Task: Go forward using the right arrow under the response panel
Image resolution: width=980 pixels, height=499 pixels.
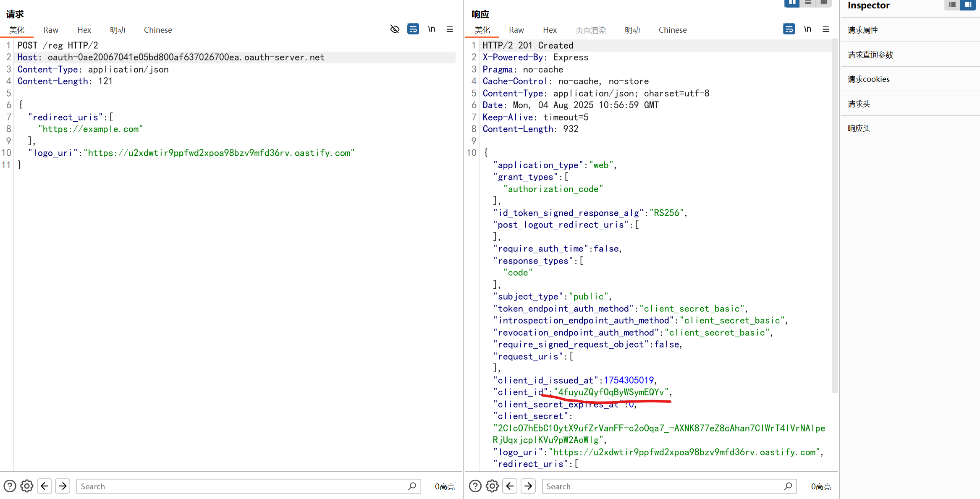Action: pyautogui.click(x=528, y=486)
